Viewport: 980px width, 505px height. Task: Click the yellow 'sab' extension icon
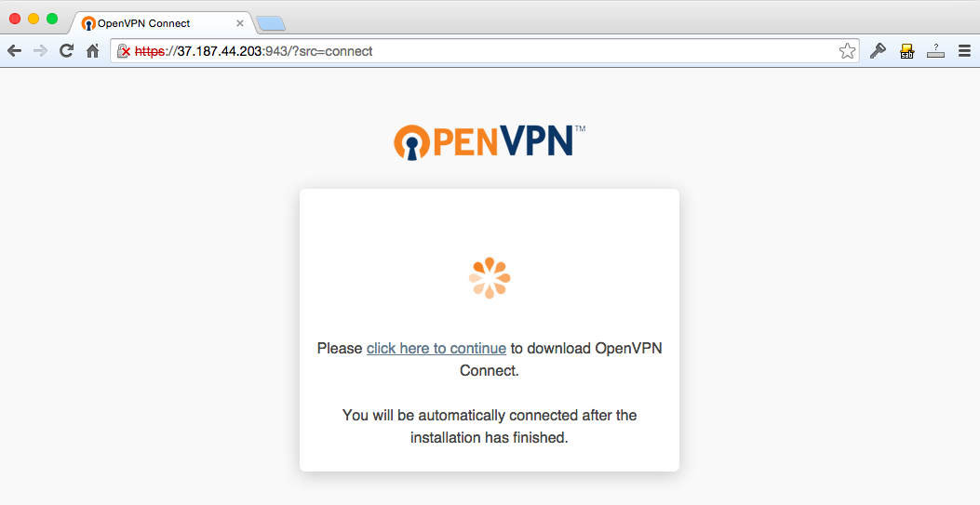[906, 51]
